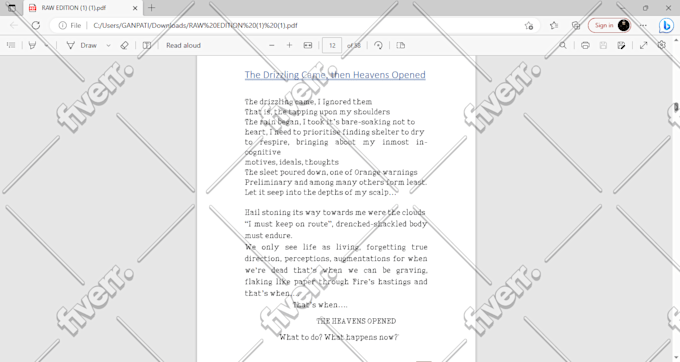Fit PDF to width

click(307, 45)
